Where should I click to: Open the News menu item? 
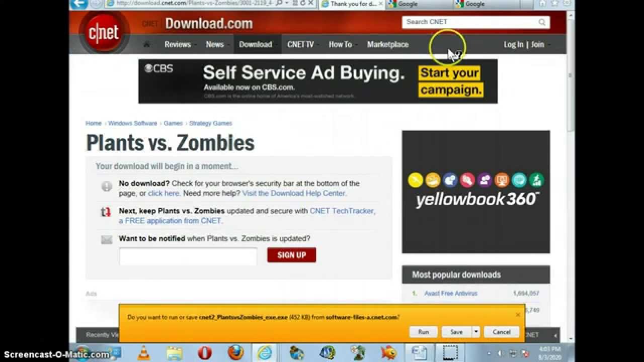pyautogui.click(x=215, y=45)
